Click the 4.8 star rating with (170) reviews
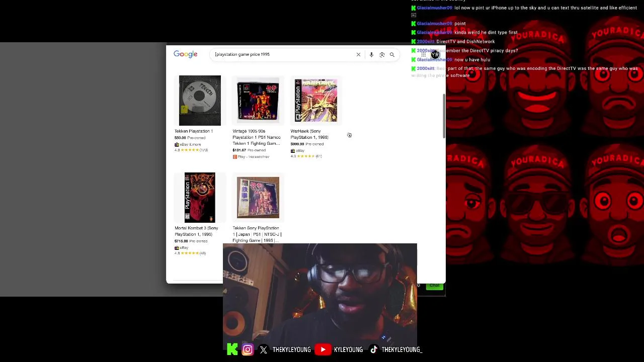 [191, 150]
